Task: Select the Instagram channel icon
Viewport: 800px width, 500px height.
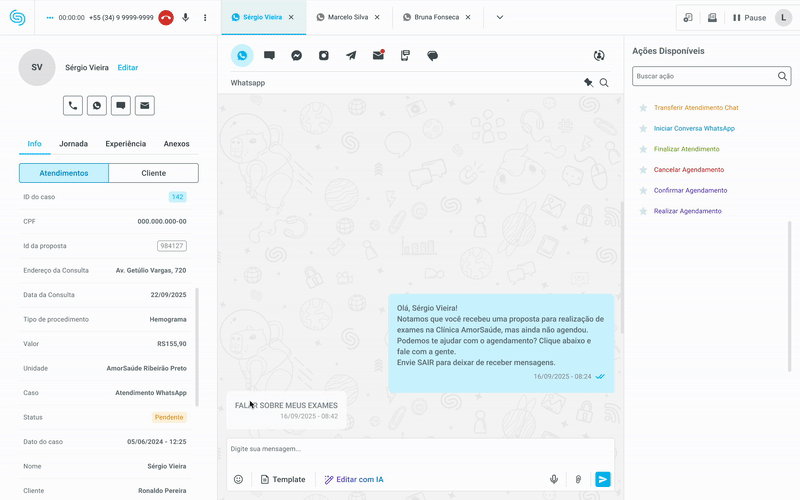Action: click(x=324, y=56)
